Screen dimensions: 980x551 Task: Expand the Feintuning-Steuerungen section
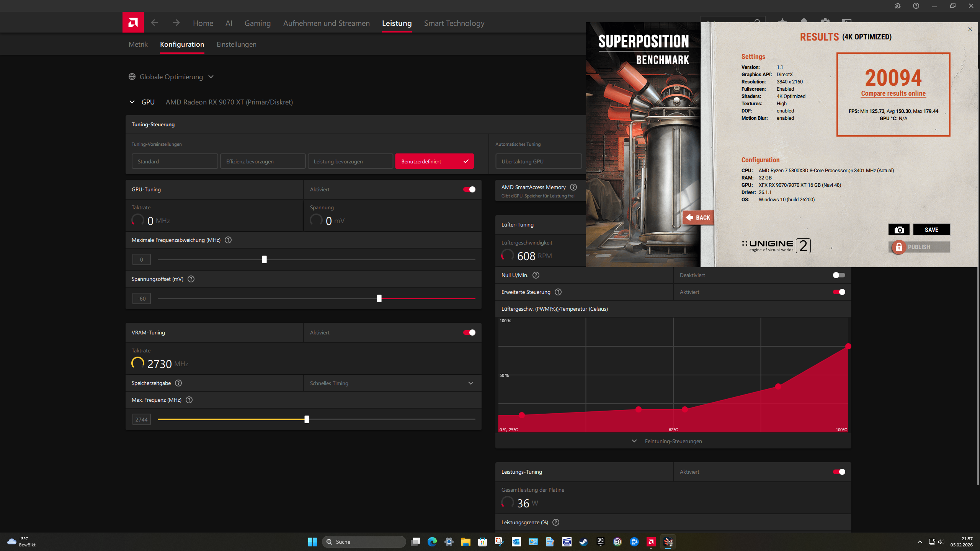(x=668, y=441)
